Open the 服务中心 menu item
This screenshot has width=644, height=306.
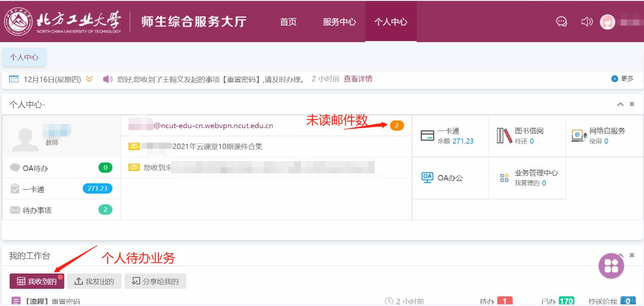click(x=339, y=22)
